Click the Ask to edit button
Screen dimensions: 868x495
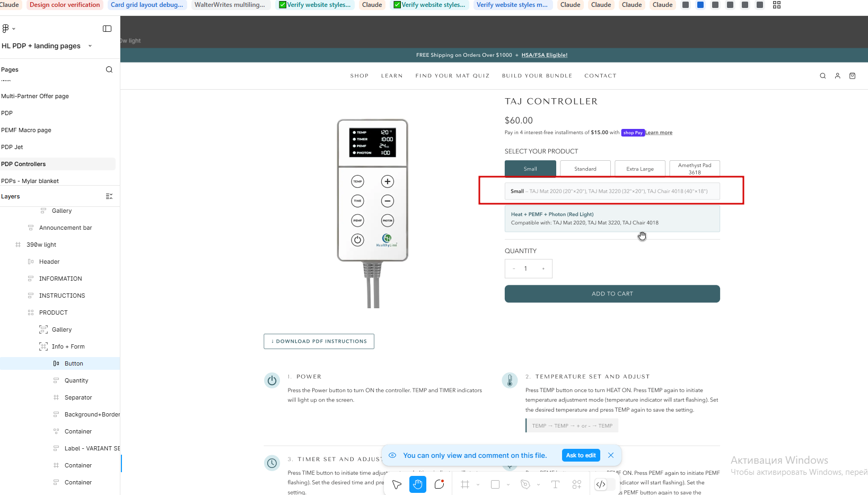[x=581, y=455]
